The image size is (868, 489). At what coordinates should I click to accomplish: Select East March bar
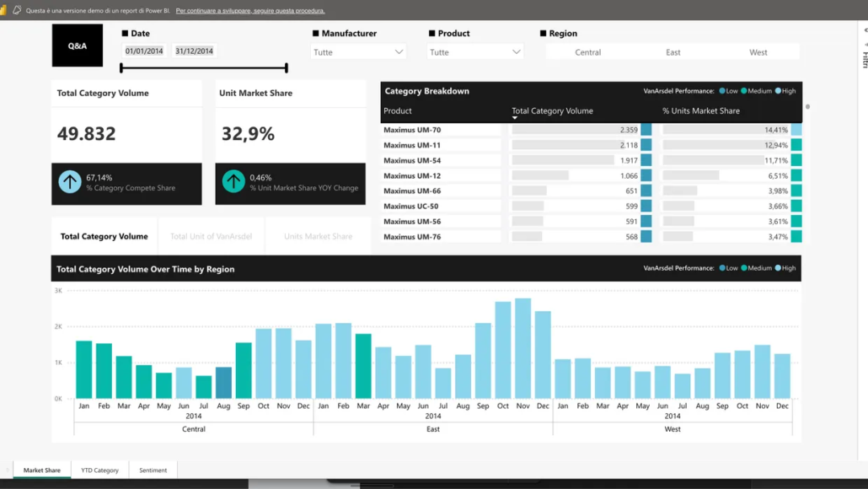click(363, 366)
